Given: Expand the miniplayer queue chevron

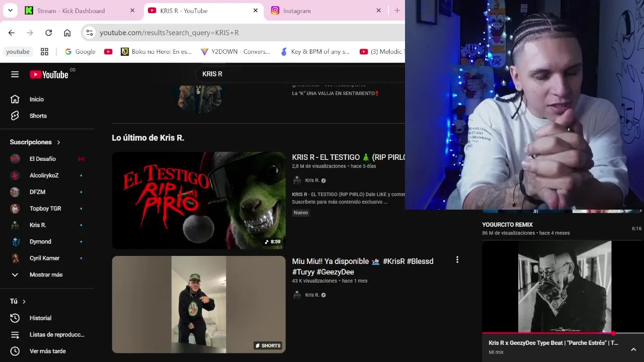Looking at the screenshot, I should pyautogui.click(x=633, y=349).
